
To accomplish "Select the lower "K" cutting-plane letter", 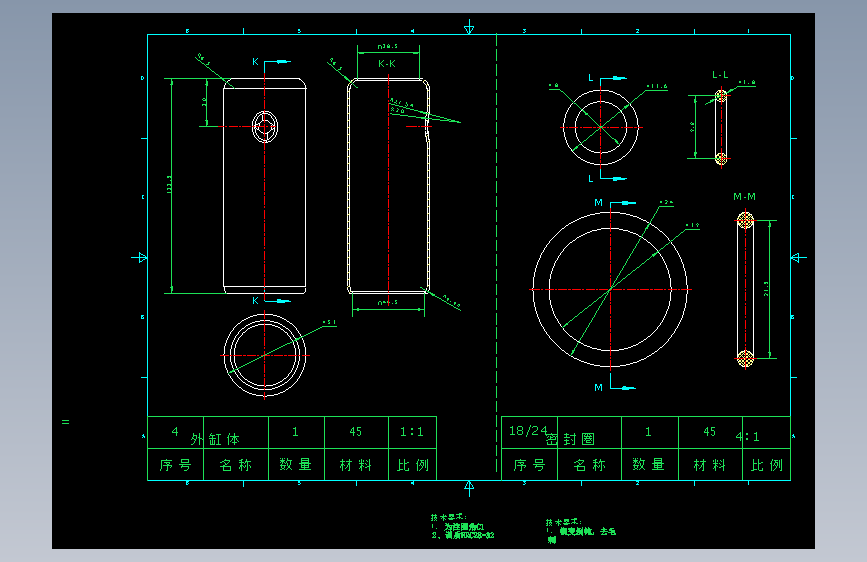I will (255, 300).
